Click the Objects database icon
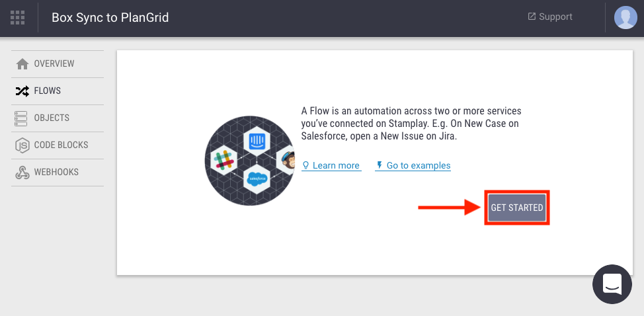This screenshot has height=316, width=644. (x=20, y=118)
